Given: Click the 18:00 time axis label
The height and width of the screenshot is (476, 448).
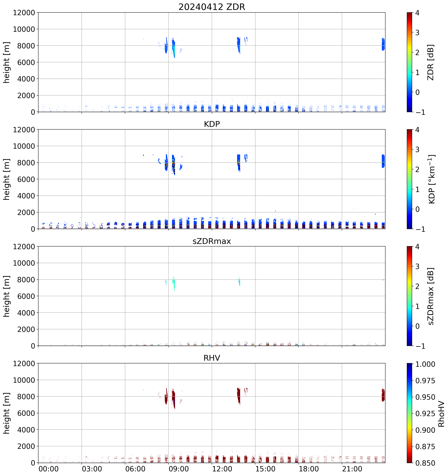Looking at the screenshot, I should pyautogui.click(x=309, y=469).
